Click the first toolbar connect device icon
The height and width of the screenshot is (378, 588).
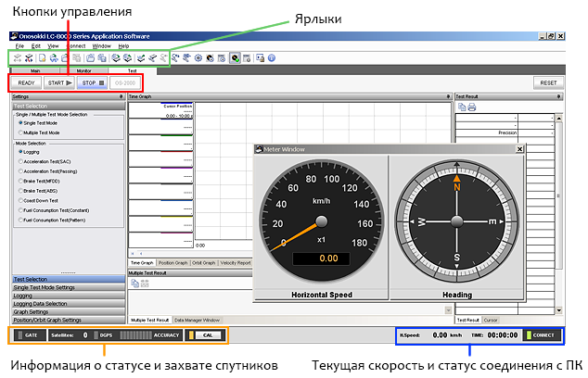[x=18, y=57]
